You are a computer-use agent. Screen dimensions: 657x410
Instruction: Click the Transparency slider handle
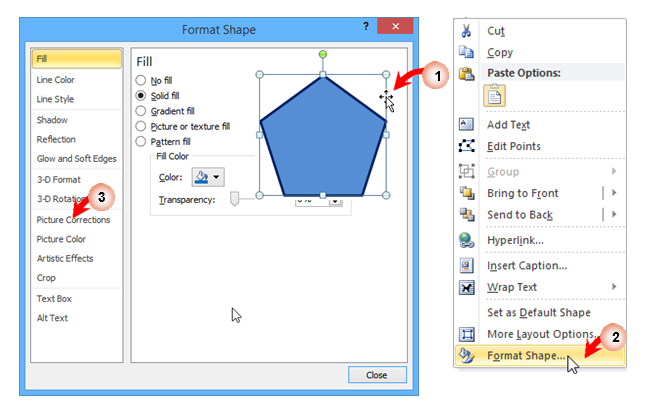click(235, 200)
